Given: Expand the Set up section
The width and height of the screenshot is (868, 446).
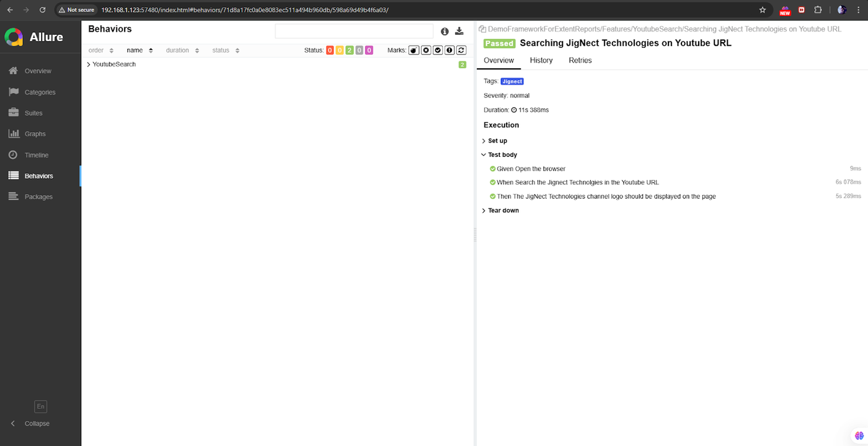Looking at the screenshot, I should [x=495, y=141].
